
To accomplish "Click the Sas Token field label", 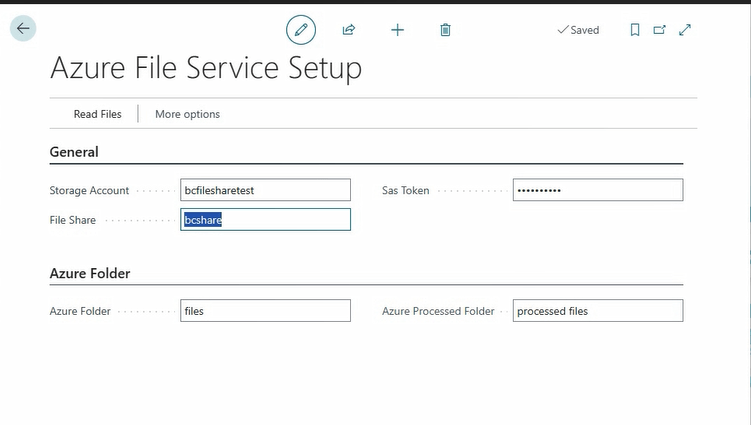I will 405,190.
